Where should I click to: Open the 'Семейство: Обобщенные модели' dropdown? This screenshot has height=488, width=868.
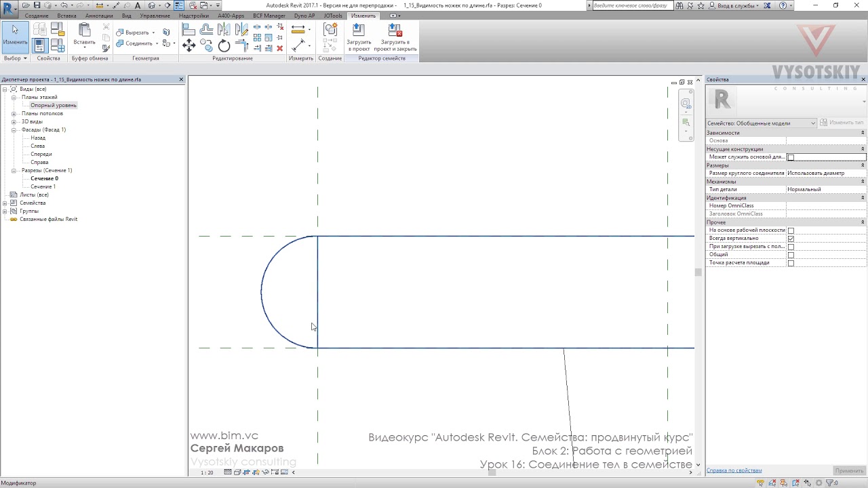point(761,123)
